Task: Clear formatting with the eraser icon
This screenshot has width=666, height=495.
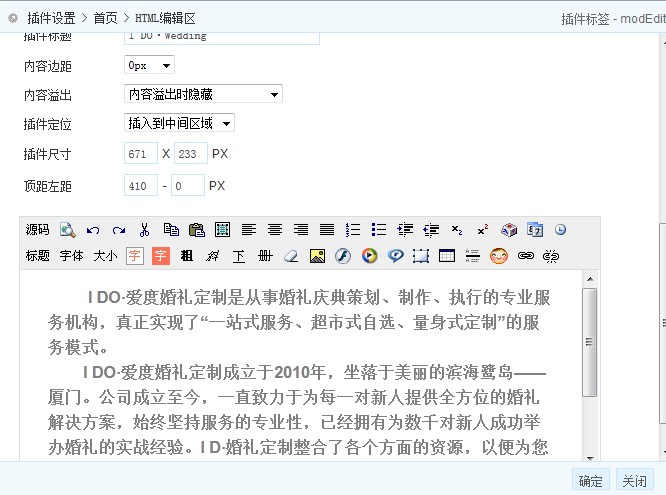Action: click(291, 256)
